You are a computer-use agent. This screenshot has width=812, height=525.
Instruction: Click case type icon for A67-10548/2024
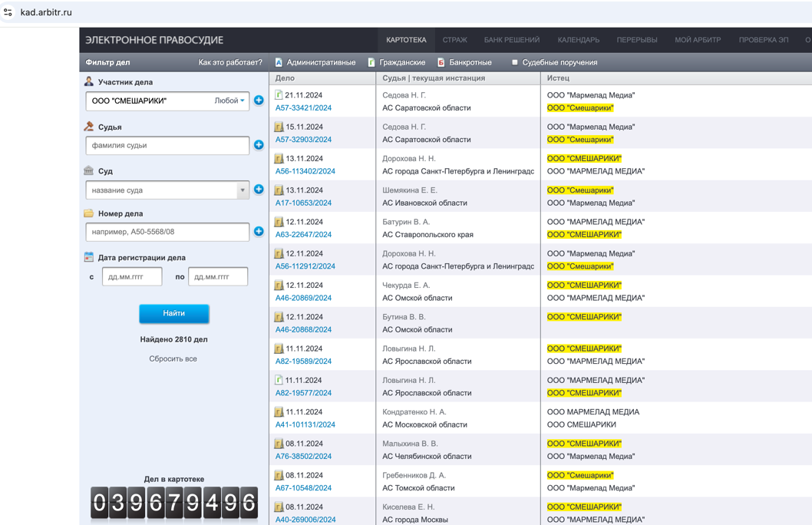tap(279, 475)
